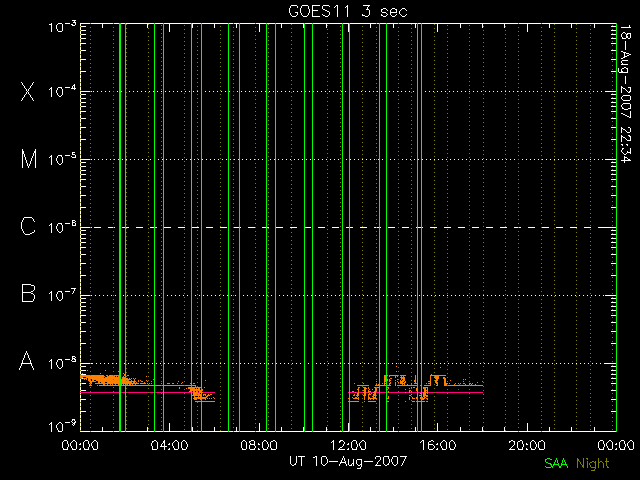Image resolution: width=640 pixels, height=480 pixels.
Task: Click the 08:00 time axis label
Action: [x=259, y=445]
